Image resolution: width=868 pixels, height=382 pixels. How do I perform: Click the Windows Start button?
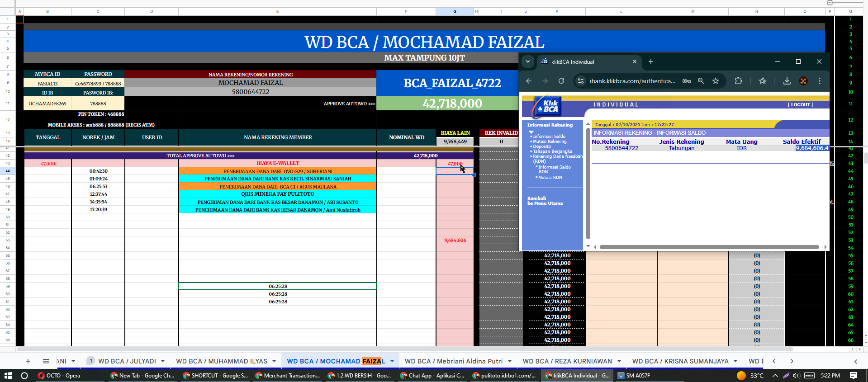coord(8,376)
